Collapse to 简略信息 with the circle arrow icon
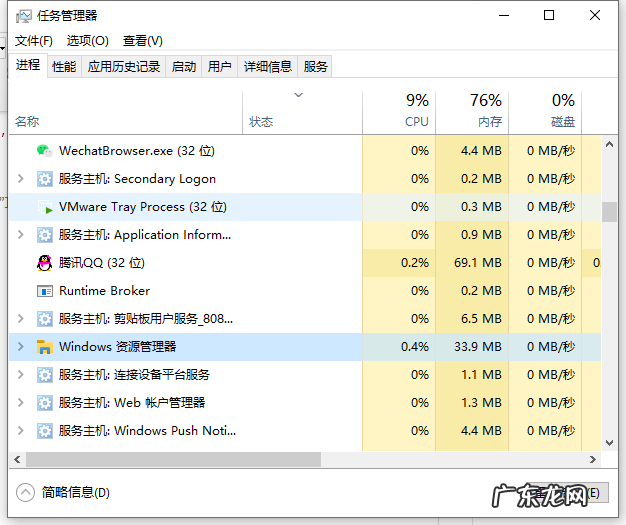The width and height of the screenshot is (626, 525). coord(26,493)
